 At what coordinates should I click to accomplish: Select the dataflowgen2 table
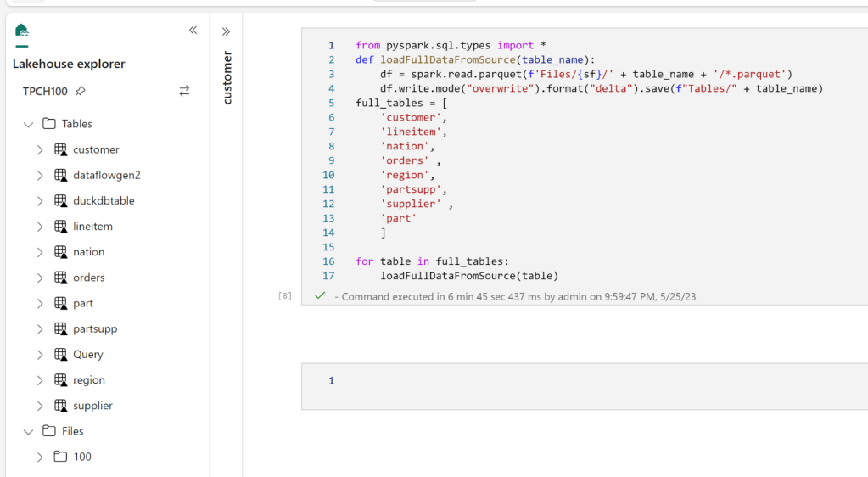[x=106, y=175]
